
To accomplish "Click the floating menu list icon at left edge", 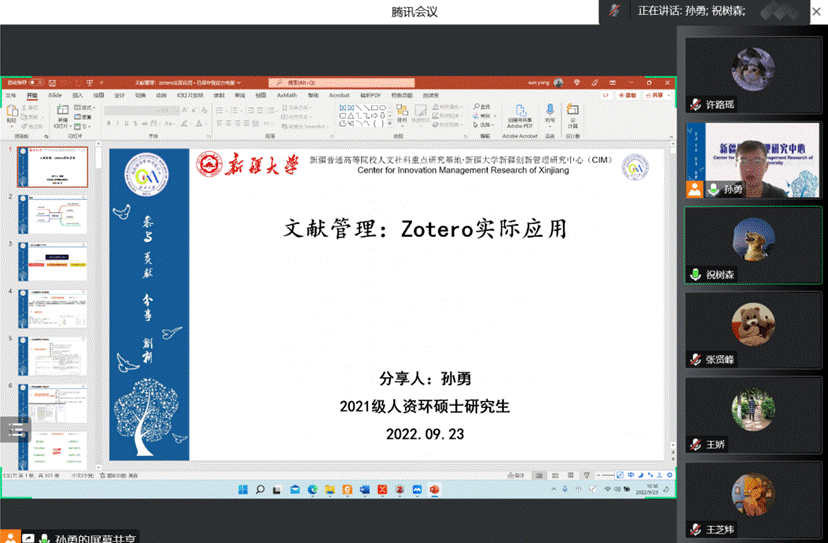I will pyautogui.click(x=16, y=429).
